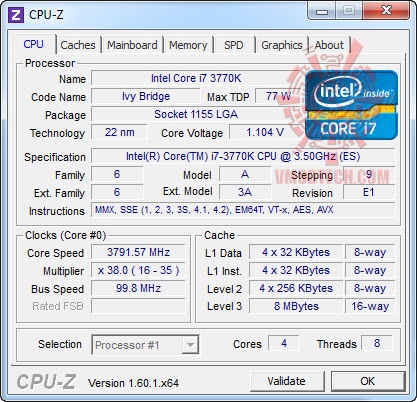Image resolution: width=417 pixels, height=402 pixels.
Task: Click the Processor selection dropdown arrow
Action: point(190,345)
